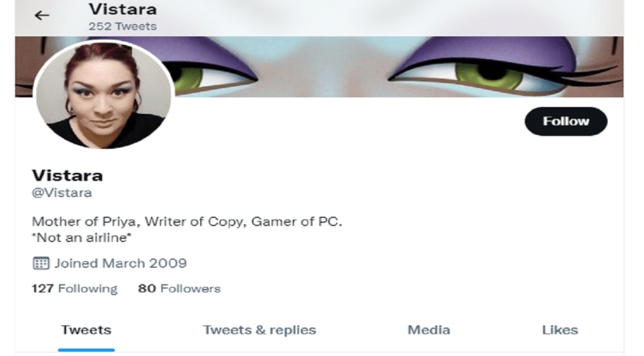The image size is (644, 356).
Task: Switch to Tweets & replies tab
Action: tap(259, 330)
